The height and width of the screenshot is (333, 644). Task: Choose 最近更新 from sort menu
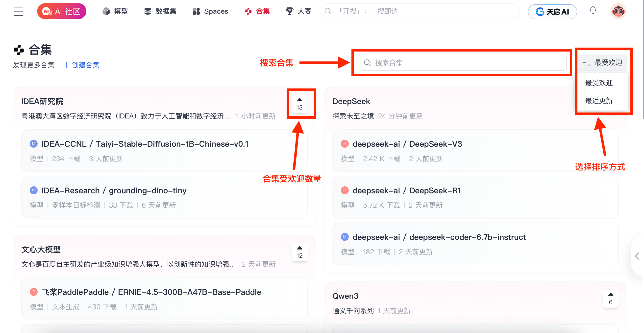[x=599, y=101]
